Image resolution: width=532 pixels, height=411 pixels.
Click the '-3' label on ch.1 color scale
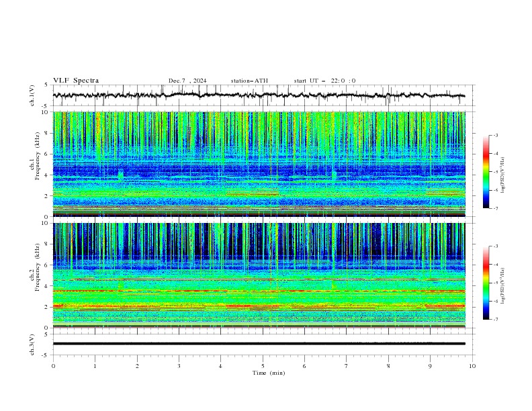496,135
